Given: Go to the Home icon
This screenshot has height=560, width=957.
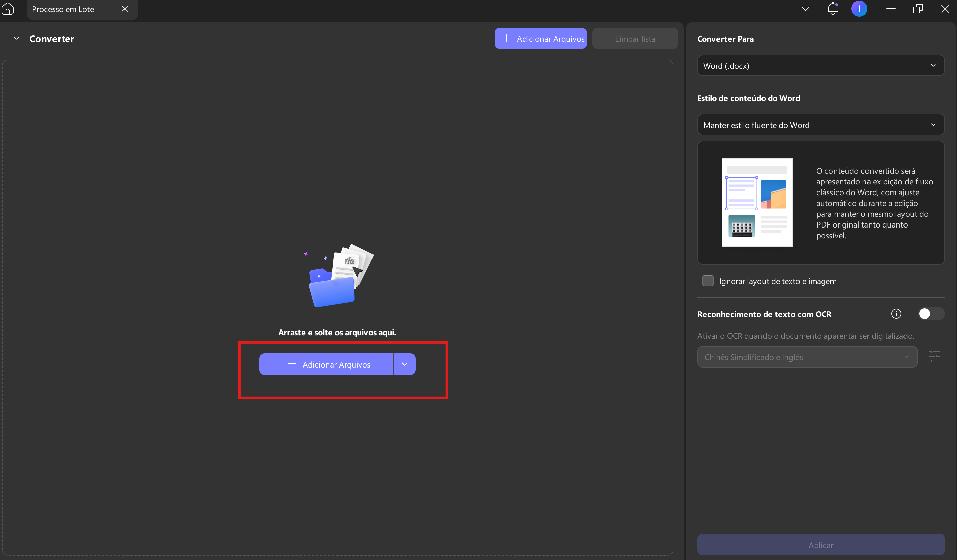Looking at the screenshot, I should 8,9.
